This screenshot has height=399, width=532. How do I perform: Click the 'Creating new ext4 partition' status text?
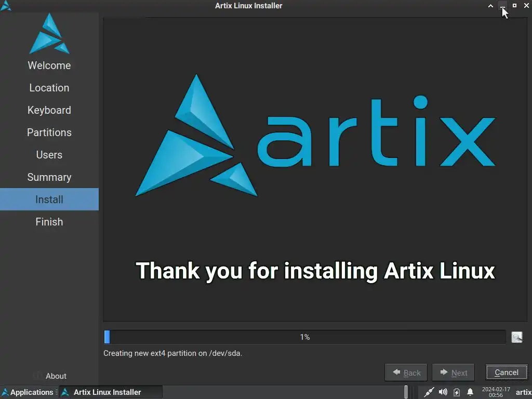(x=172, y=353)
